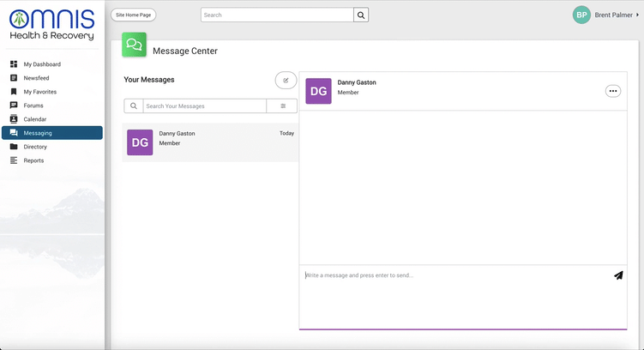Click the search magnifier button in top bar
This screenshot has width=644, height=350.
(361, 15)
